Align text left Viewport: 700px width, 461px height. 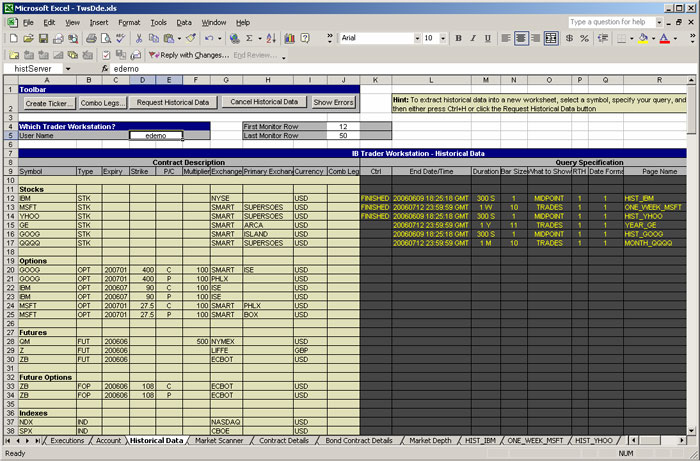[x=506, y=39]
